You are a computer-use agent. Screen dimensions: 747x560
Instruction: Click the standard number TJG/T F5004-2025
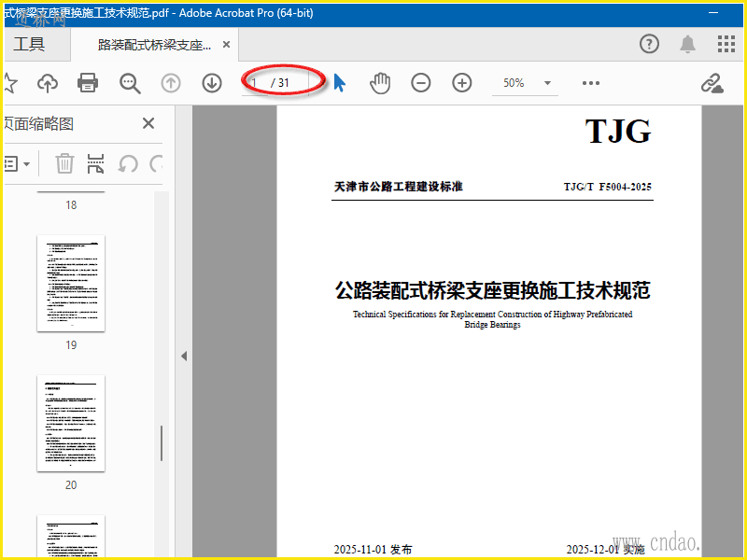click(608, 187)
